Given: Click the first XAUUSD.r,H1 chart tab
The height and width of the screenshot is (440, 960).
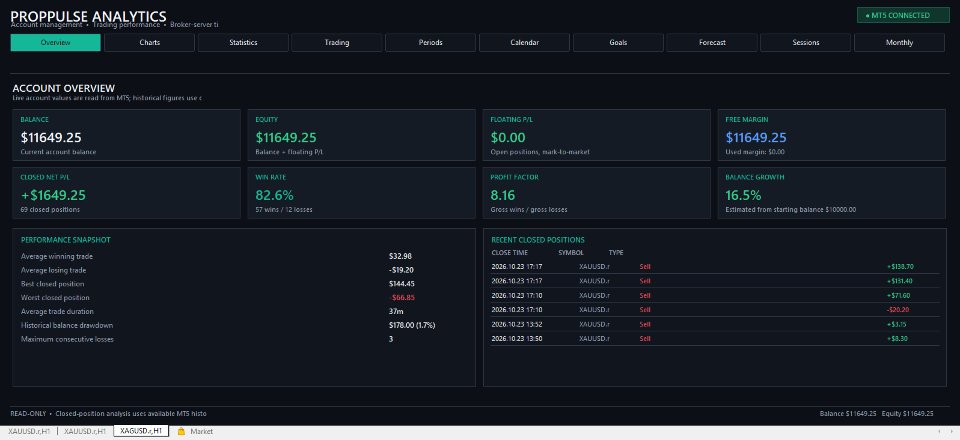Looking at the screenshot, I should click(28, 431).
